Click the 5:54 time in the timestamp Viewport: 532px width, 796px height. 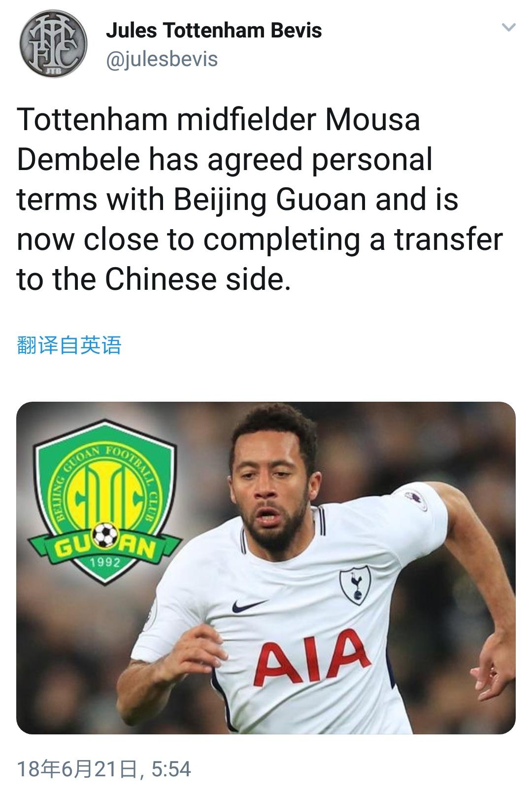point(171,769)
